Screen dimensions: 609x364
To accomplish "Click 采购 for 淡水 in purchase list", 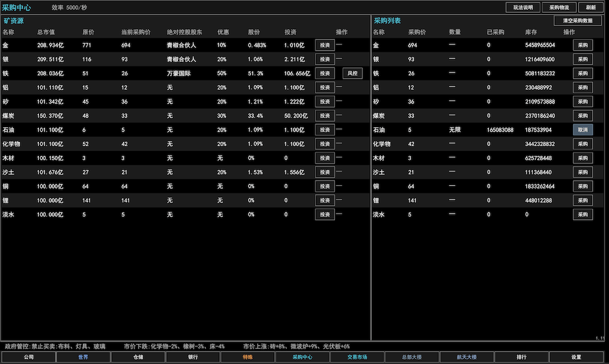I will [583, 214].
